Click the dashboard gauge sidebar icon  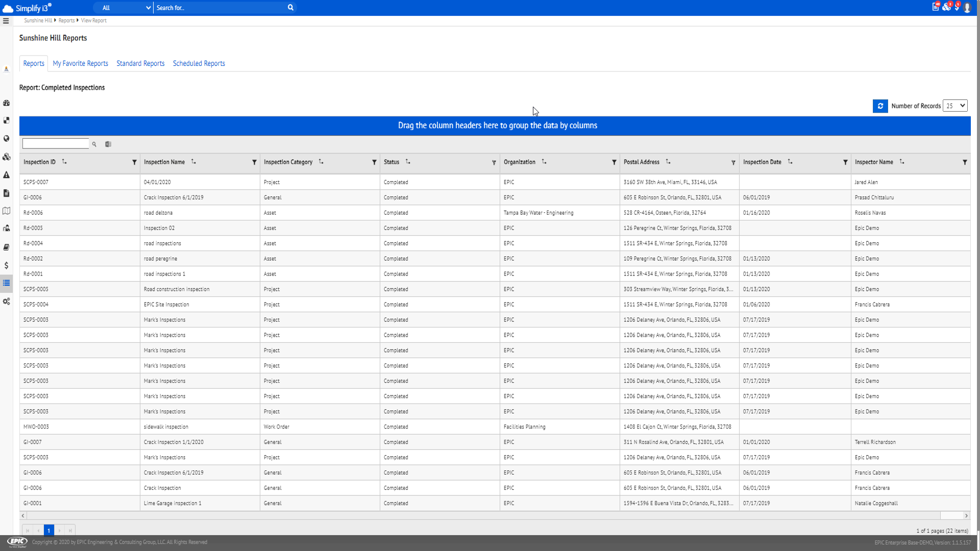click(6, 103)
